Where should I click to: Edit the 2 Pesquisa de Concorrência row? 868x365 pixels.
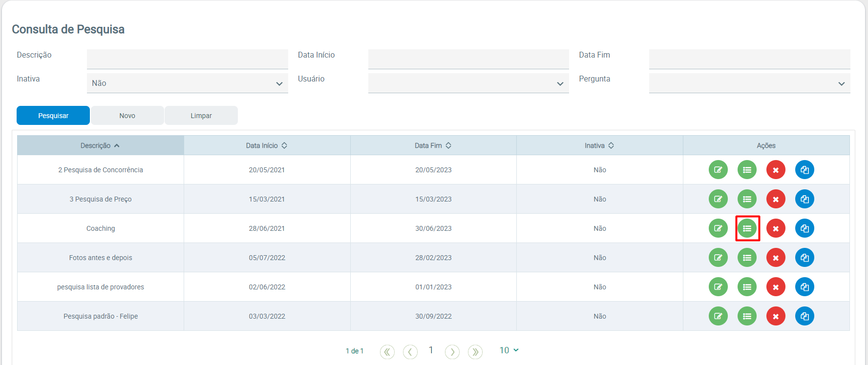tap(718, 170)
